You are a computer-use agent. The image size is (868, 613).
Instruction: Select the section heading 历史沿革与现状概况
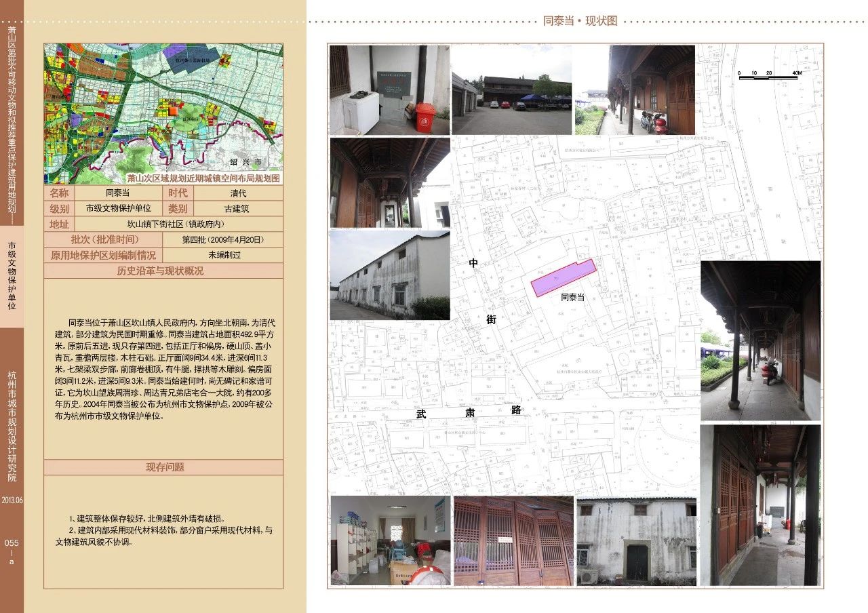[160, 271]
